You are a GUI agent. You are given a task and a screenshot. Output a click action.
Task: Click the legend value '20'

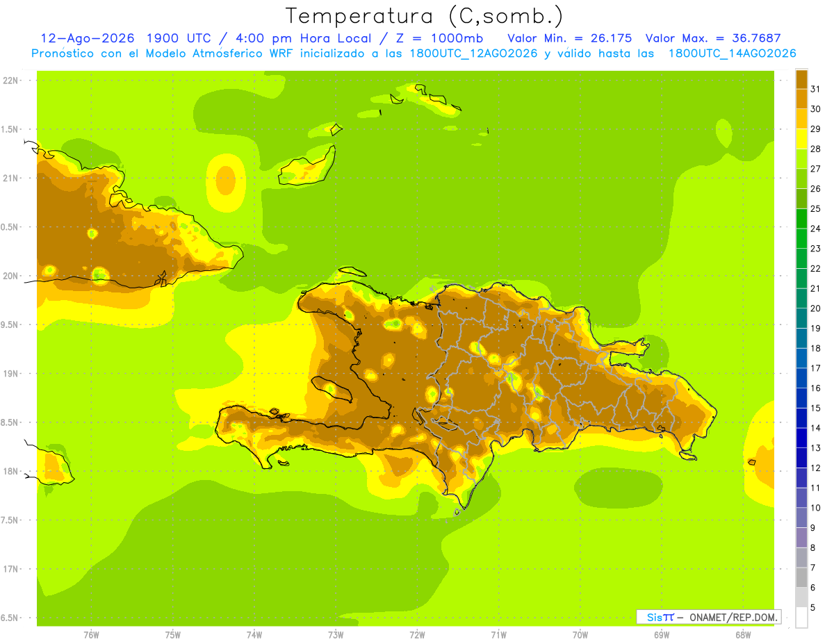pos(815,308)
